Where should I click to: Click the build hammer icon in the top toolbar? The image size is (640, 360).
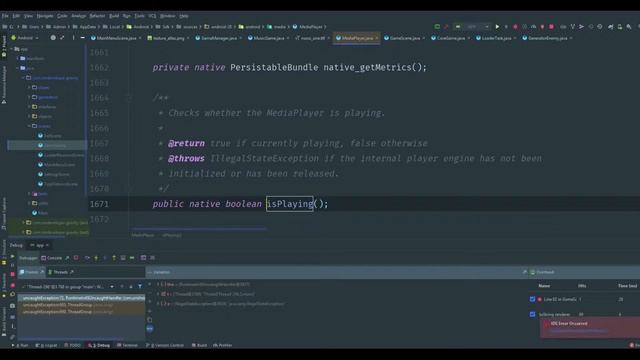[x=446, y=27]
